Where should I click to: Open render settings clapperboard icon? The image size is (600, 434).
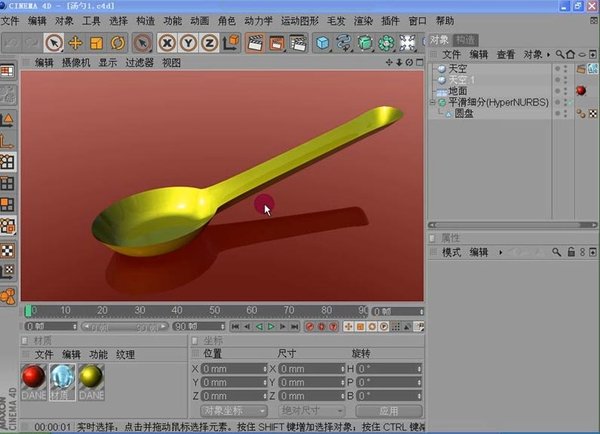click(298, 43)
